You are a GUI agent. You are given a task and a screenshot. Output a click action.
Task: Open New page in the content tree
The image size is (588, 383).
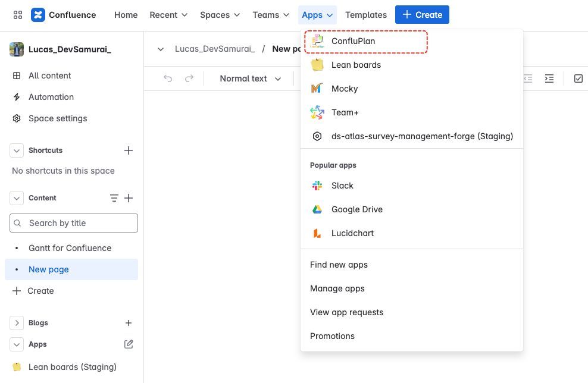(71, 269)
